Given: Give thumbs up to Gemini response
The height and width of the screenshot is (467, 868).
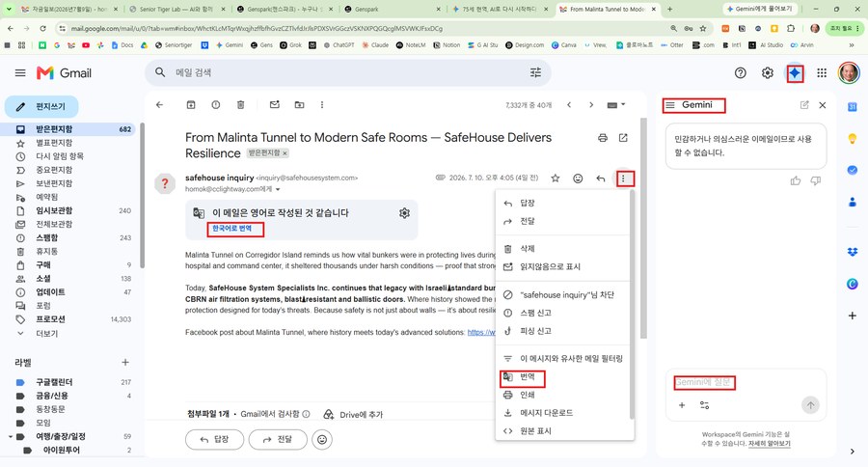Looking at the screenshot, I should click(796, 180).
